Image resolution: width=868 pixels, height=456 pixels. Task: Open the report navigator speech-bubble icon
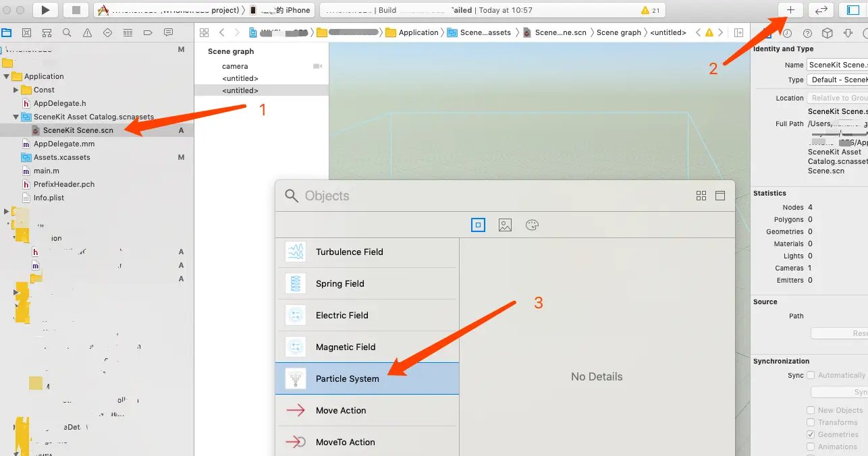click(168, 32)
